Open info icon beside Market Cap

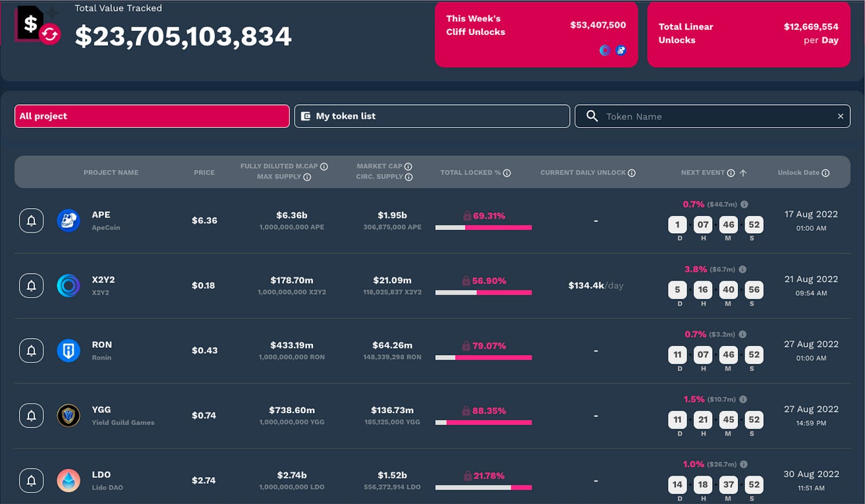pyautogui.click(x=408, y=167)
